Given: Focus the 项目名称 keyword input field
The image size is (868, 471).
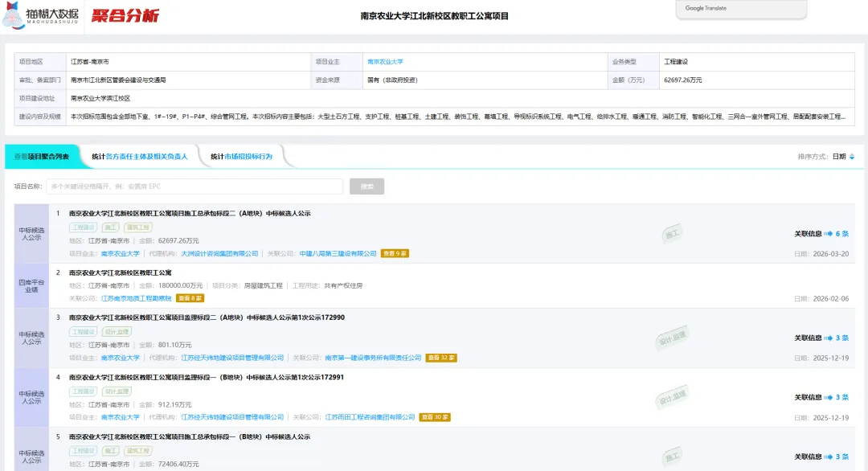Looking at the screenshot, I should coord(194,186).
